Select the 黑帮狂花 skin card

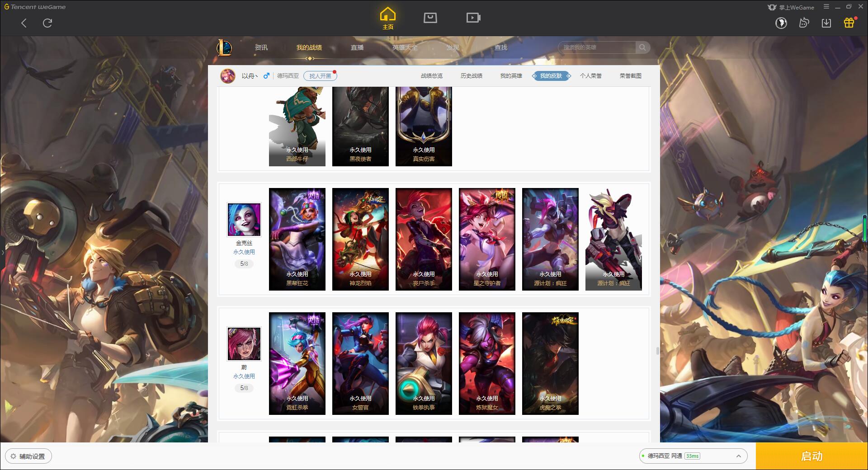pyautogui.click(x=297, y=239)
